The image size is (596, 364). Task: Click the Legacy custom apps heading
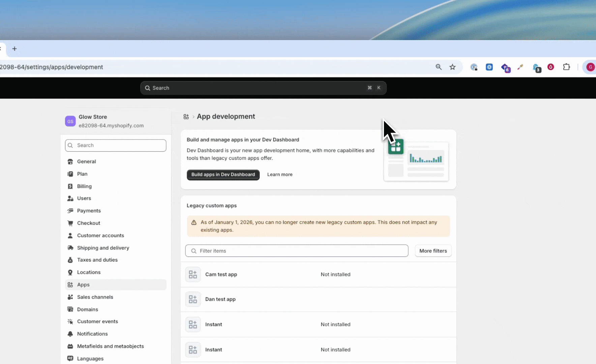click(x=212, y=206)
